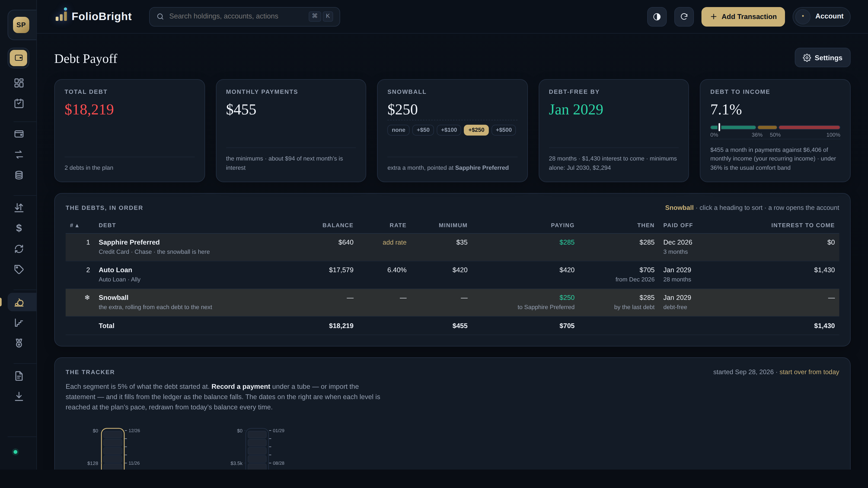Click the up-down arrows over line sidebar icon
This screenshot has height=488, width=868.
tap(19, 208)
